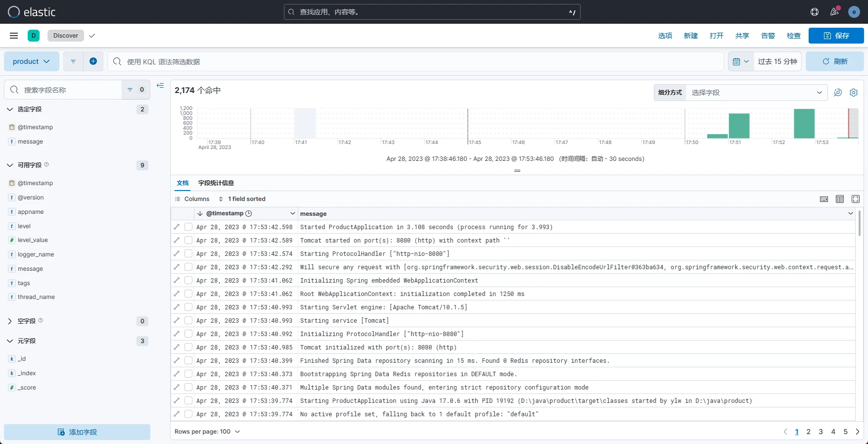Viewport: 868px width, 444px height.
Task: Open the 检查 inspect link
Action: [794, 36]
